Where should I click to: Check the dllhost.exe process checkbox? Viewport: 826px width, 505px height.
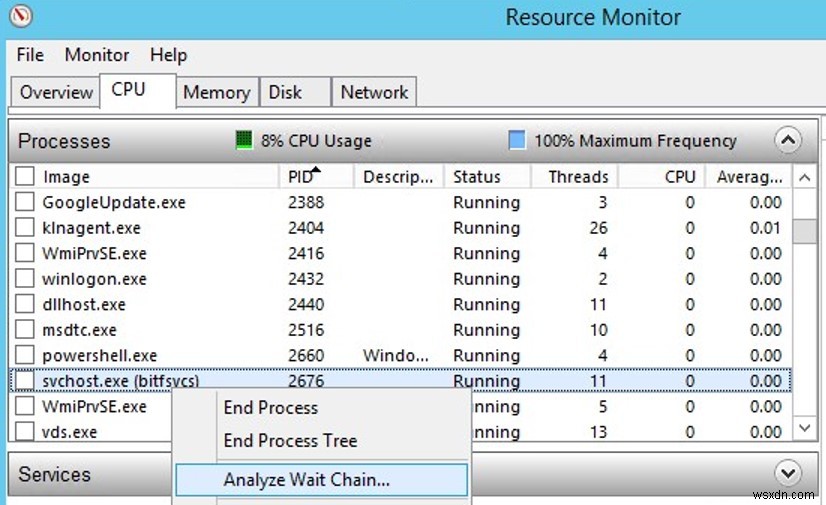[25, 304]
